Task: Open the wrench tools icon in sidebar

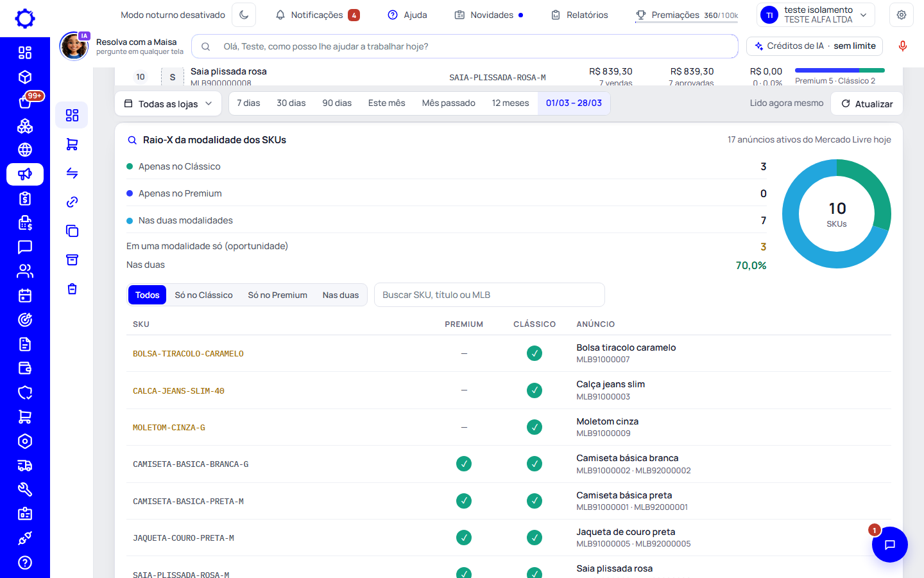Action: [25, 490]
